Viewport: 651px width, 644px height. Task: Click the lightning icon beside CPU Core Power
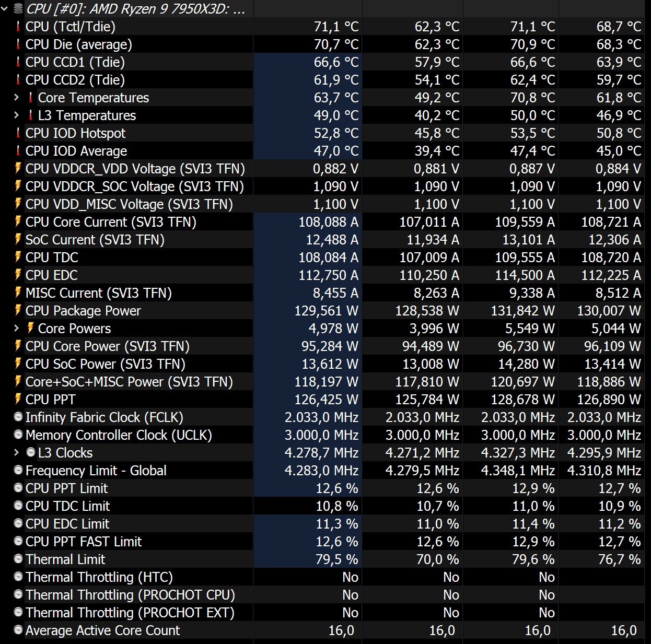pyautogui.click(x=18, y=345)
